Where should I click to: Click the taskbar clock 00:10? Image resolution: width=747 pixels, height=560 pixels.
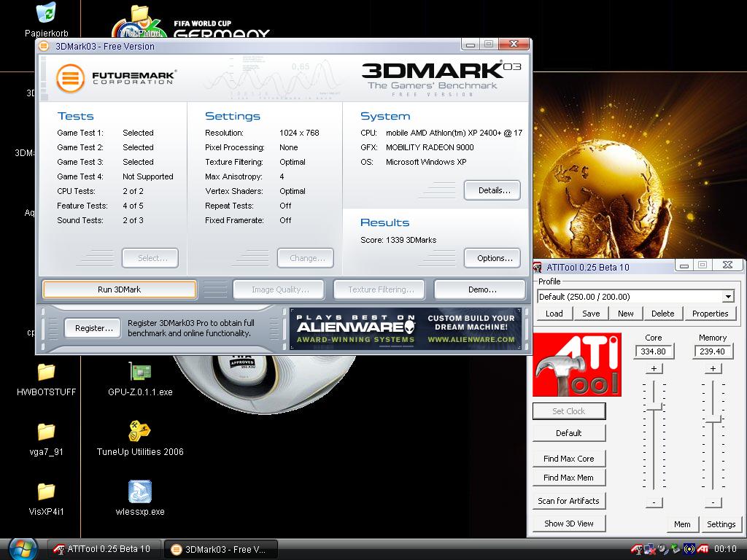point(725,549)
